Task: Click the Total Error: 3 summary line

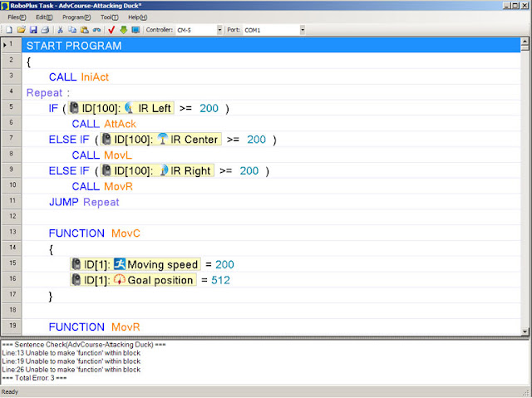Action: click(x=34, y=378)
